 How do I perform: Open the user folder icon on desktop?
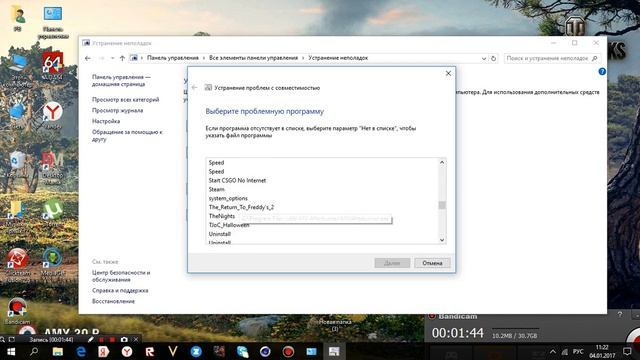pyautogui.click(x=18, y=15)
